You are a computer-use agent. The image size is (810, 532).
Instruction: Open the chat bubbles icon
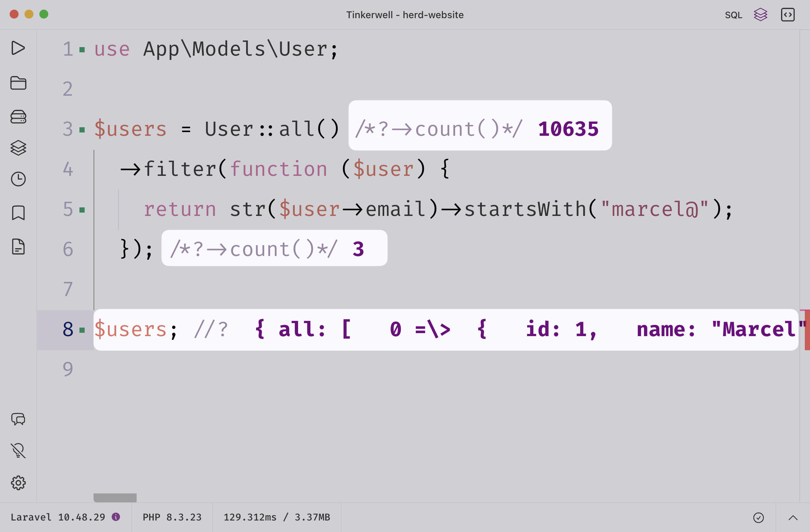click(x=18, y=419)
